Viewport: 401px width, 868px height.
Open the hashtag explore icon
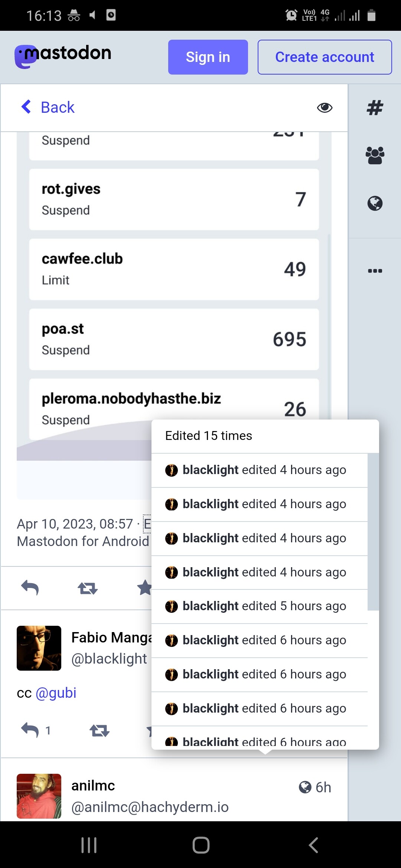point(375,108)
